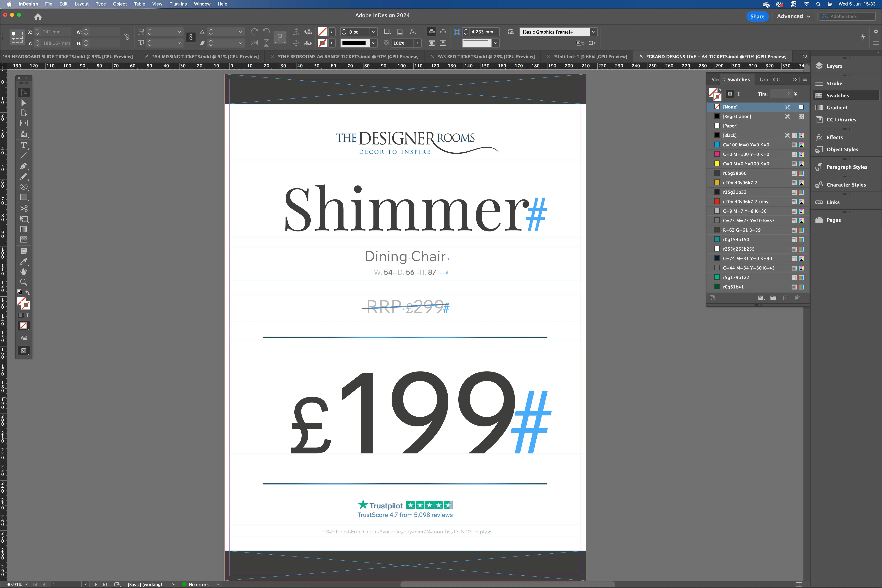
Task: Select the Gradient Swatch tool
Action: click(23, 229)
